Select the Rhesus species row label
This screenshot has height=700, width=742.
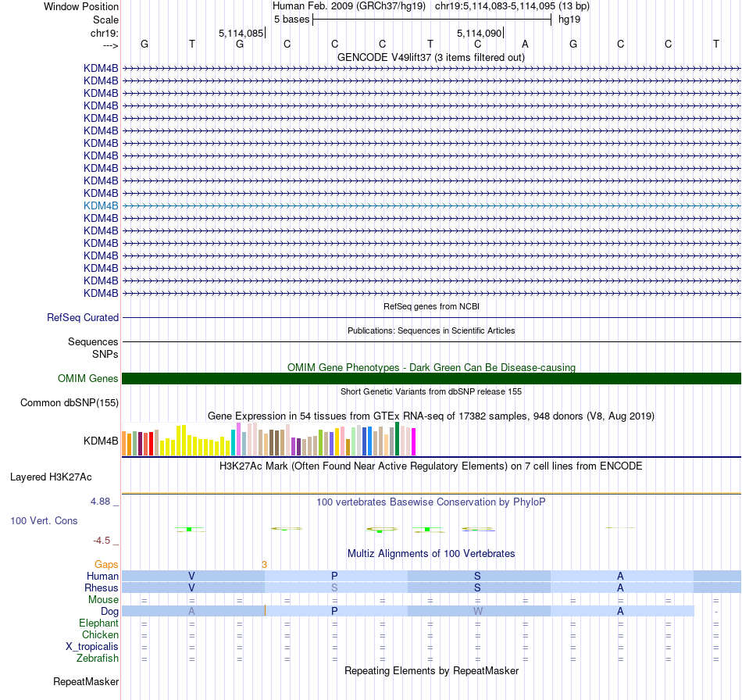point(102,587)
